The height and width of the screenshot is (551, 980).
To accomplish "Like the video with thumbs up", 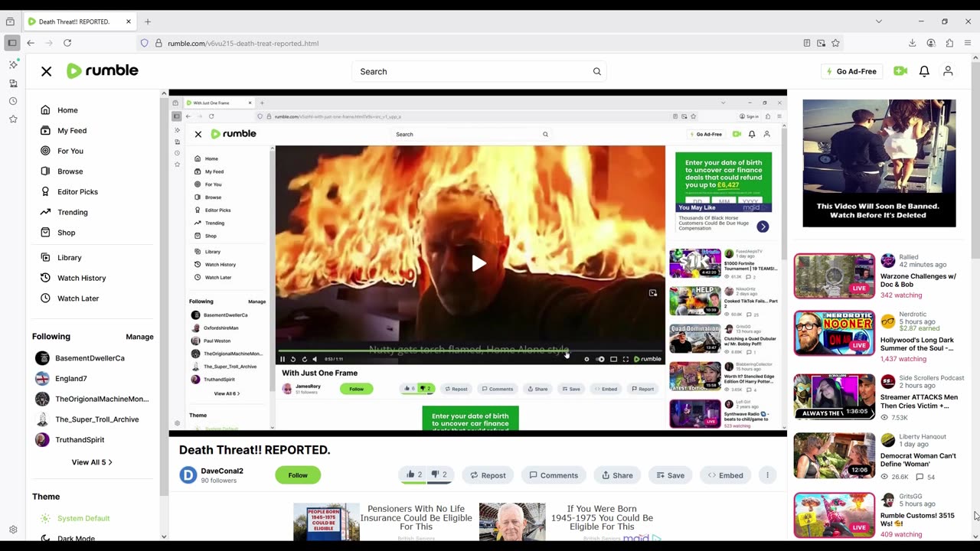I will [414, 474].
